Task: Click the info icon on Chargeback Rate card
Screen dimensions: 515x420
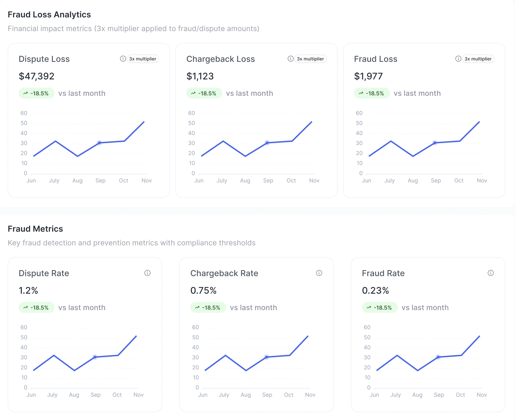Action: coord(319,273)
